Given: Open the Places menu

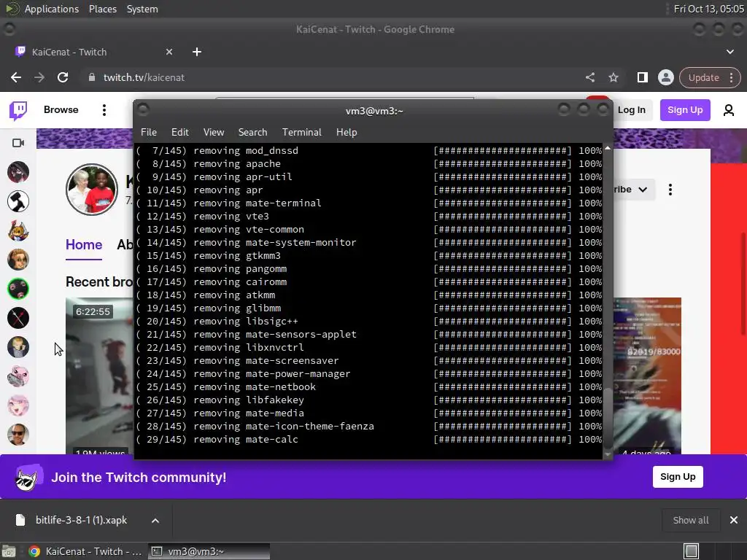Looking at the screenshot, I should pyautogui.click(x=102, y=9).
